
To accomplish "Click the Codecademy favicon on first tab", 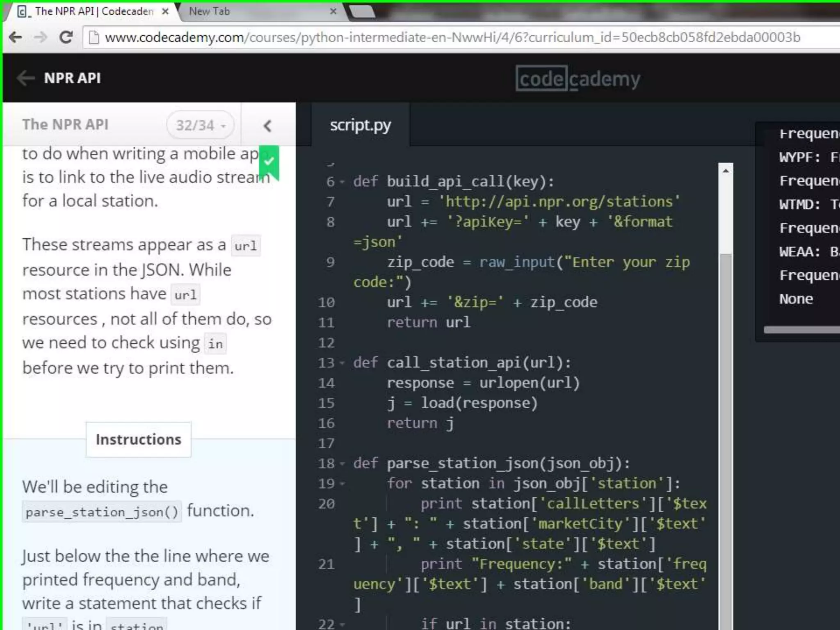I will [23, 11].
